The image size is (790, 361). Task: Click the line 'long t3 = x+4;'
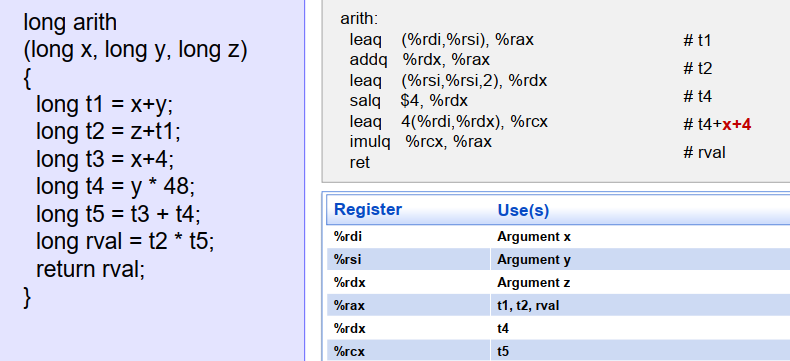tap(105, 159)
